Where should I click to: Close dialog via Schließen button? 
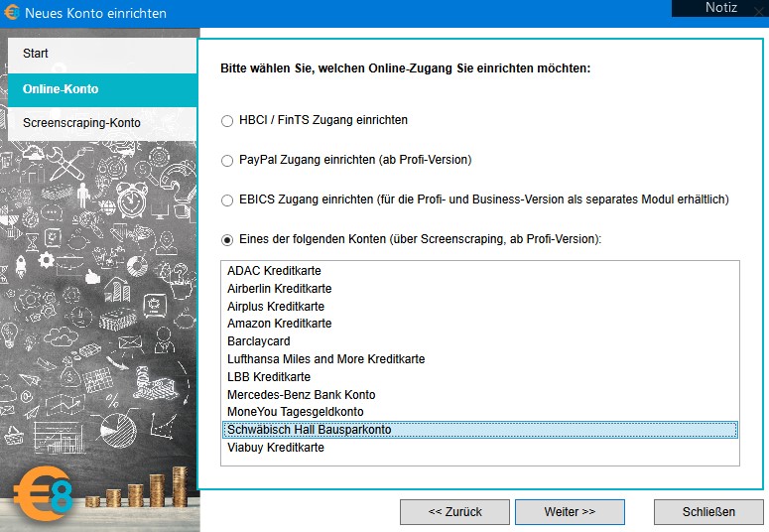coord(708,512)
